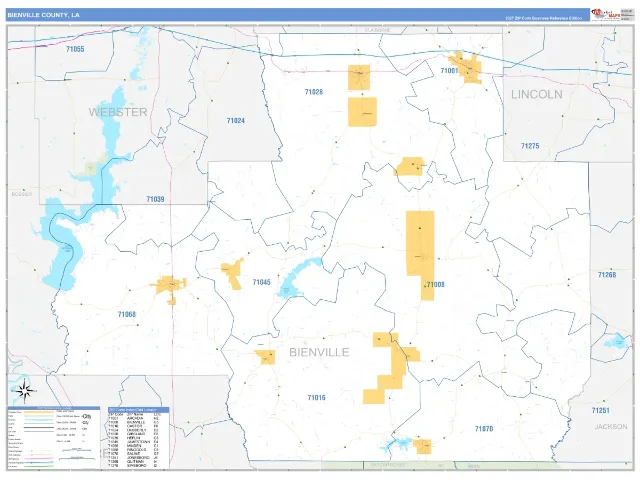Click the JONESBORO row in ZIP index
The width and height of the screenshot is (640, 480).
click(x=134, y=458)
